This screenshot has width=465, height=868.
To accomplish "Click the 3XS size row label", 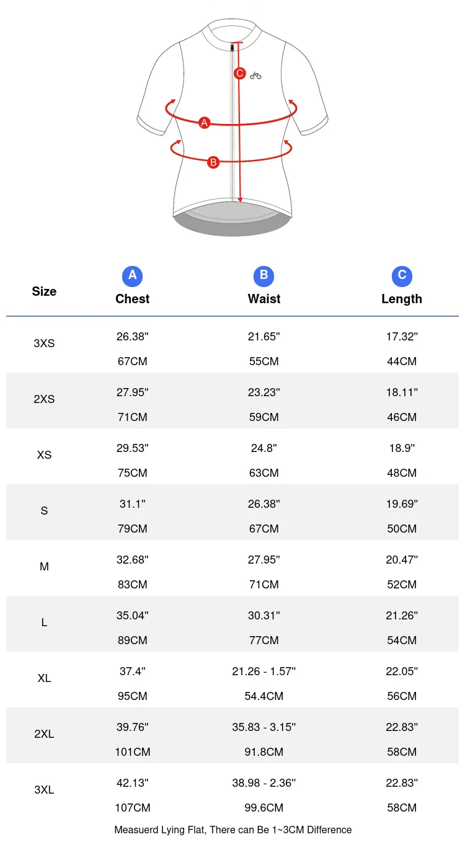I will (x=44, y=343).
